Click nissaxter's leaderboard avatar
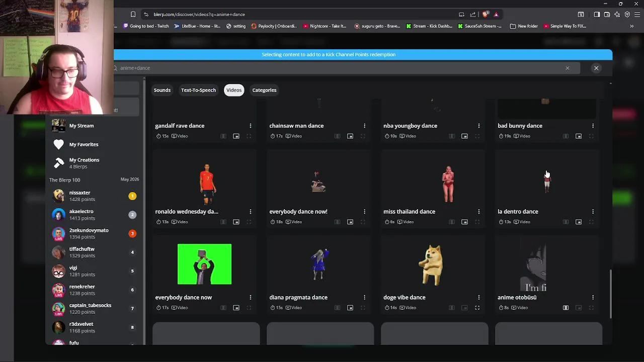This screenshot has width=644, height=362. pos(58,196)
